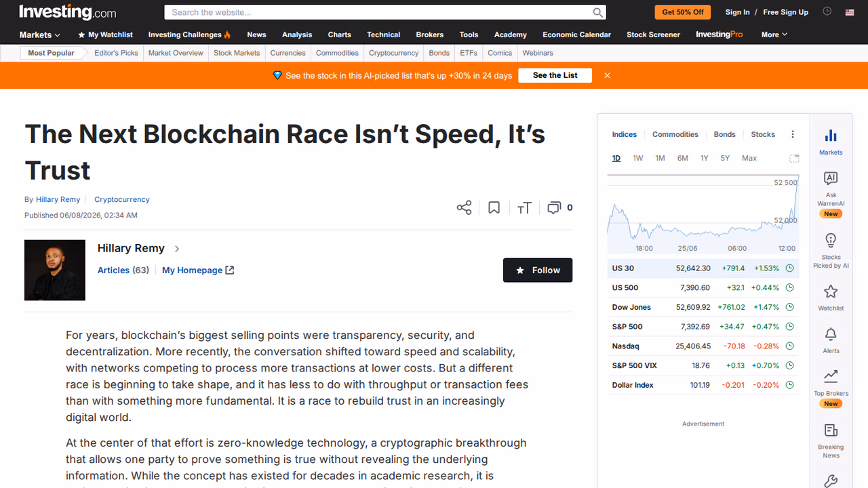Open Investing Challenges menu item
The width and height of the screenshot is (868, 488).
tap(189, 35)
